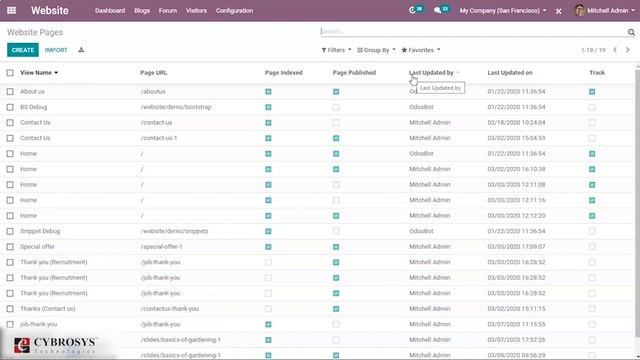Open the BS Debug page record

point(33,107)
